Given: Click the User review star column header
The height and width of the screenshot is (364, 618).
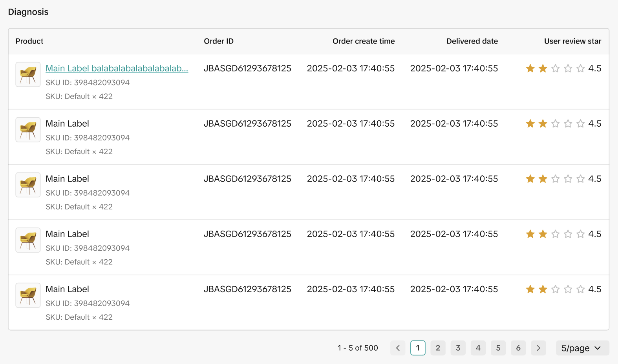Looking at the screenshot, I should pos(572,41).
